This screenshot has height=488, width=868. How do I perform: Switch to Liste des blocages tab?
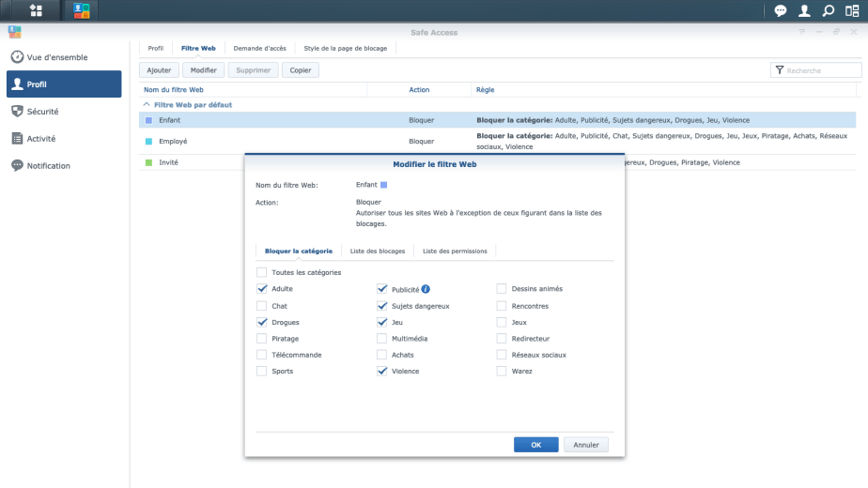point(377,252)
